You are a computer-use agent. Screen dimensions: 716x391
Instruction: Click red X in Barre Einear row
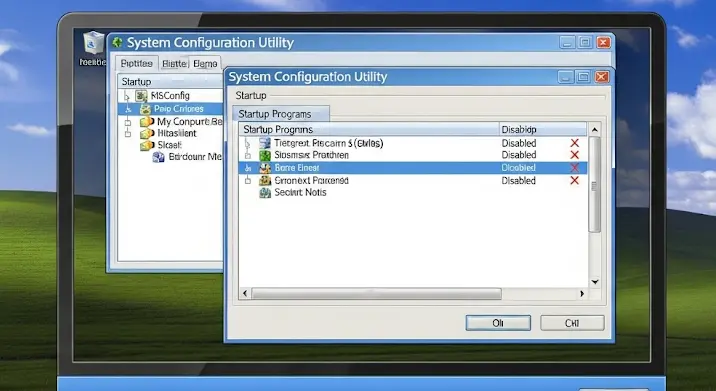pos(574,168)
